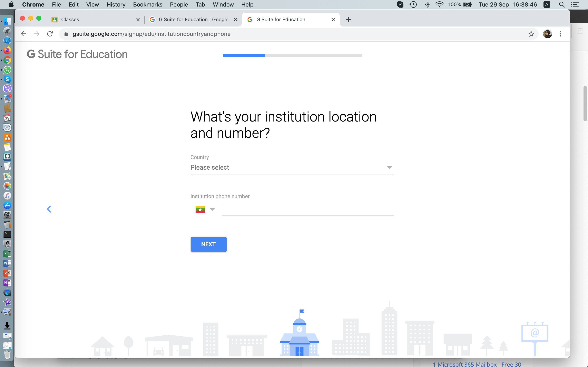Open the phone country flag dropdown
This screenshot has height=367, width=588.
(205, 209)
